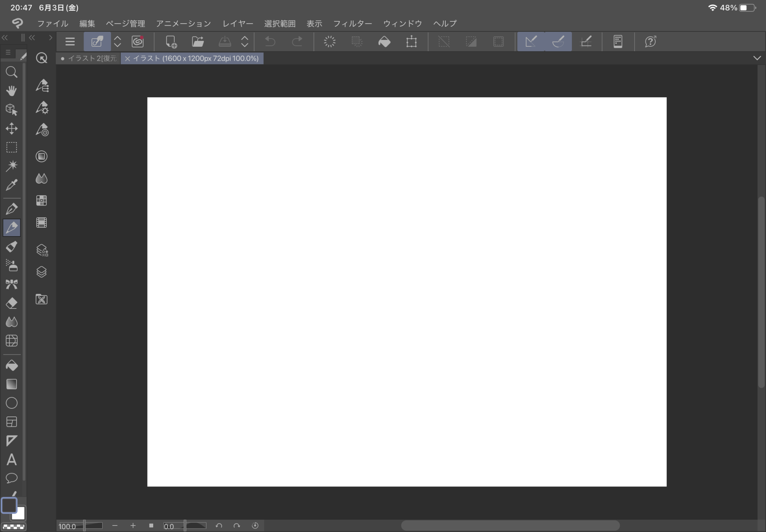Screen dimensions: 766x532
Task: Select the Text tool
Action: 11,459
